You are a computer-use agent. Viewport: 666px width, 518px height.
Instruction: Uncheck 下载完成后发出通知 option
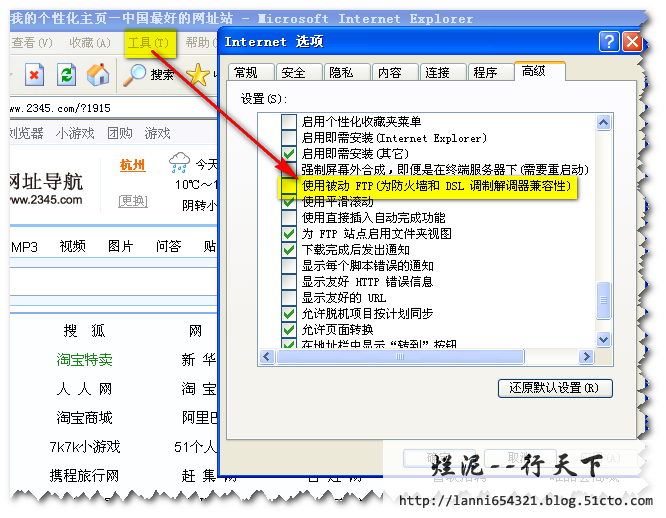(x=289, y=249)
